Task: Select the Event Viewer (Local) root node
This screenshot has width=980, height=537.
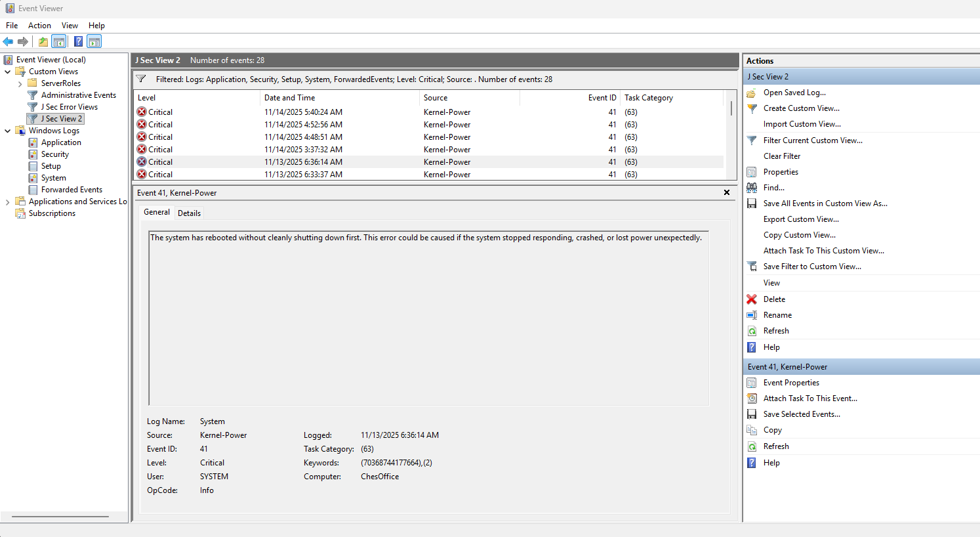Action: (45, 60)
